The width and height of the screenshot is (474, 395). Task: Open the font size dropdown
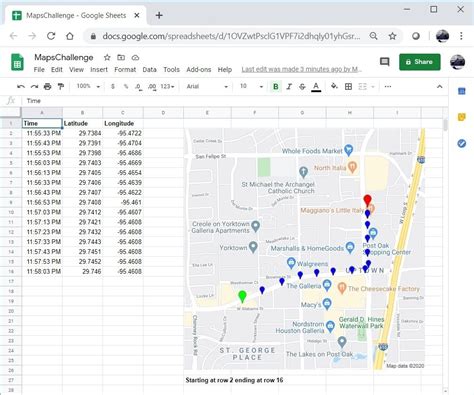point(252,87)
